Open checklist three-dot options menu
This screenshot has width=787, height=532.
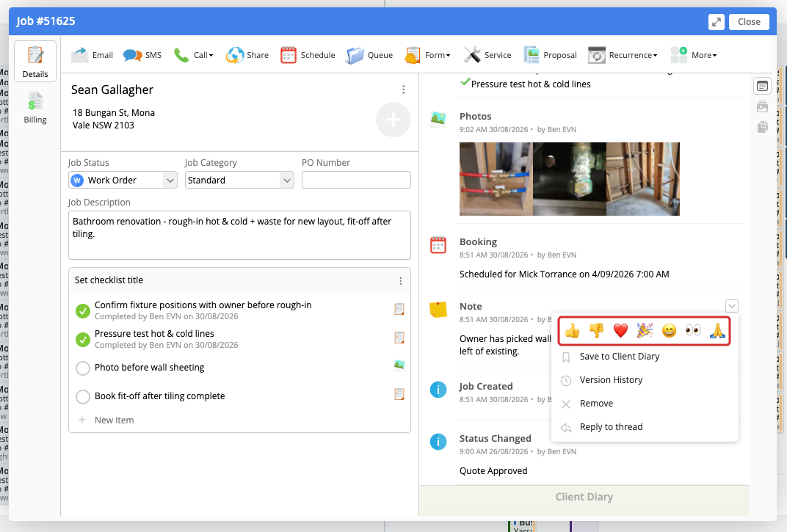coord(401,281)
